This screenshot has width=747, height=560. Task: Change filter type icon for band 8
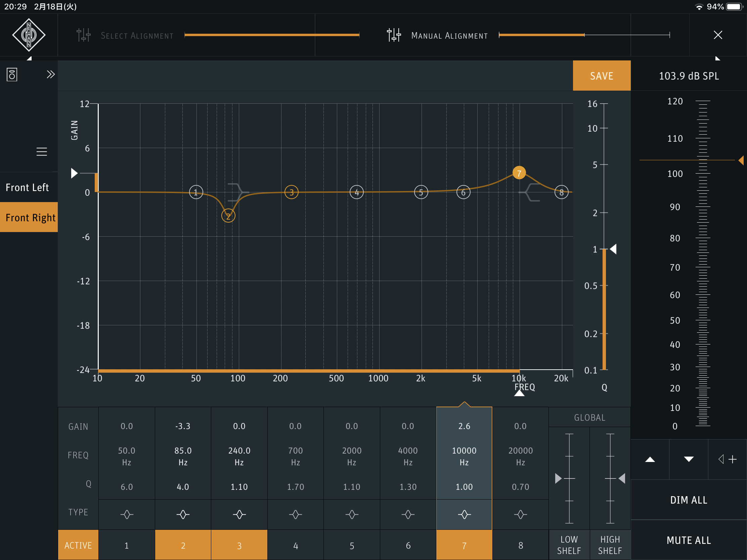click(520, 514)
